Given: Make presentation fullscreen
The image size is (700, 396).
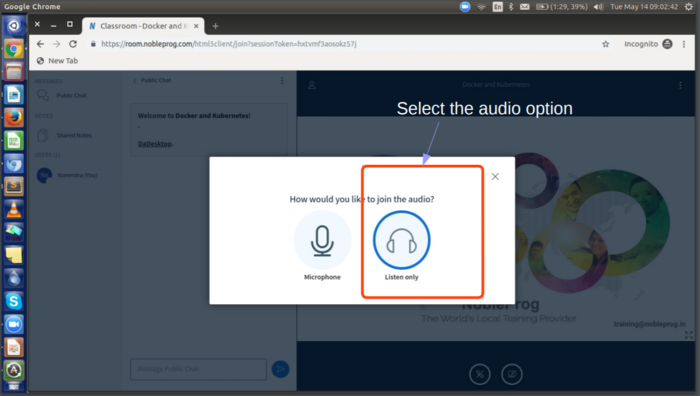Looking at the screenshot, I should 689,335.
